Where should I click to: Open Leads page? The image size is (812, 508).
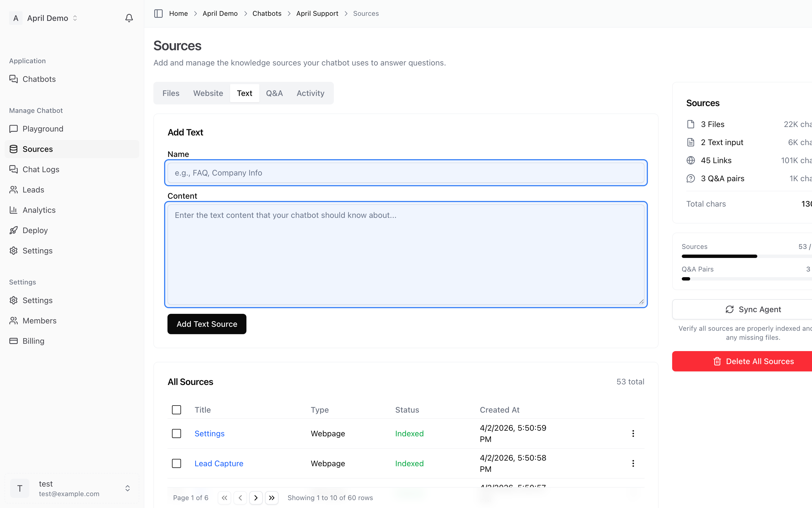pyautogui.click(x=72, y=189)
